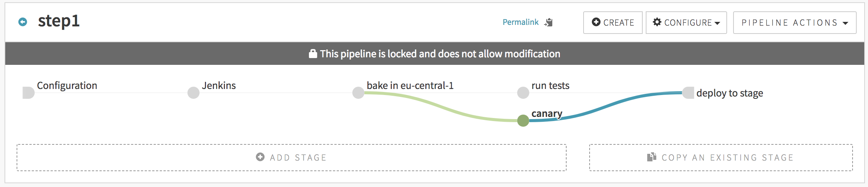Screen dimensions: 868x187
Task: Click the canary stage label
Action: tap(547, 113)
